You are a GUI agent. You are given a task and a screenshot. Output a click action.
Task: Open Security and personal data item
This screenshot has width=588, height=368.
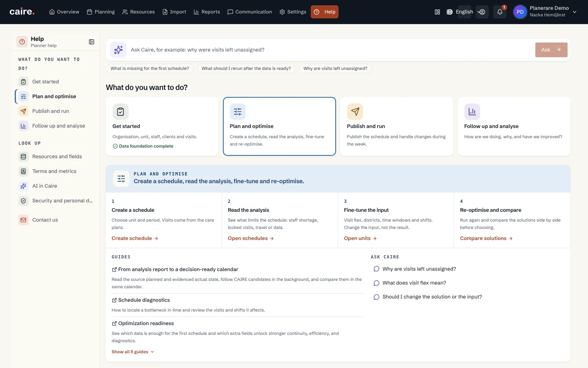56,201
